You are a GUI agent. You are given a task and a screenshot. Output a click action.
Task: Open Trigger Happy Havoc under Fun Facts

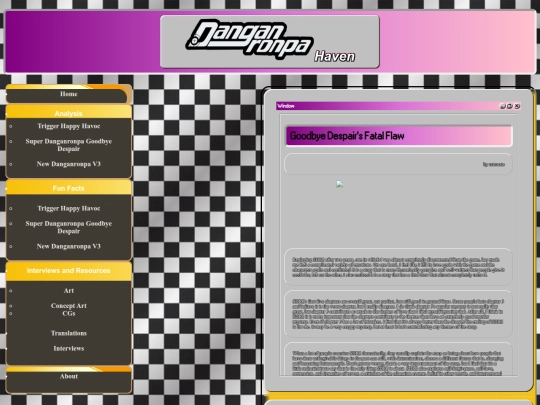pyautogui.click(x=69, y=208)
